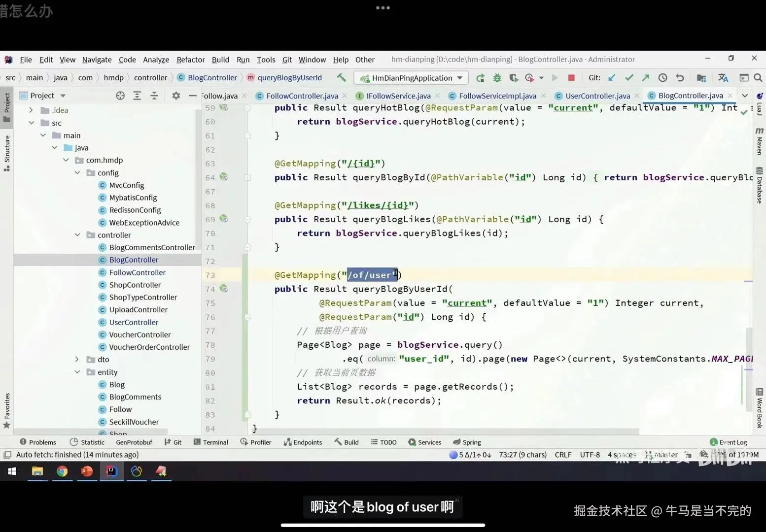
Task: Open Chrome from Windows taskbar
Action: click(62, 471)
